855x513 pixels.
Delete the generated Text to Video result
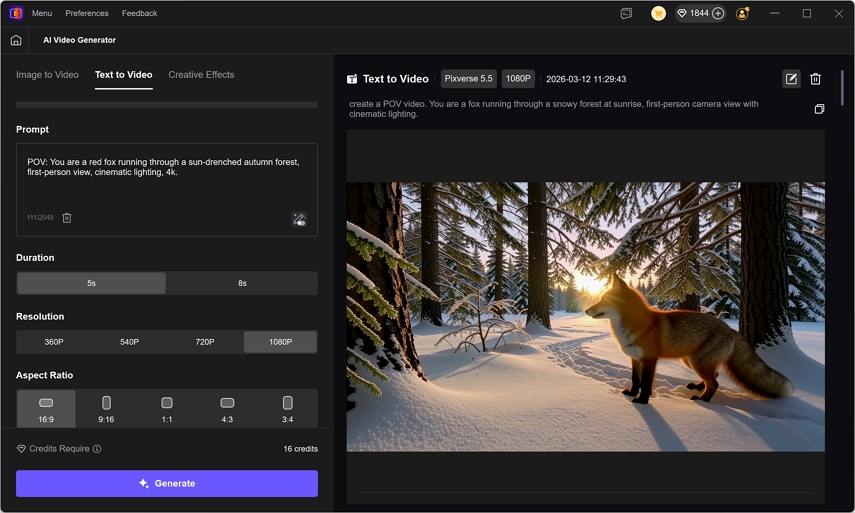click(815, 79)
